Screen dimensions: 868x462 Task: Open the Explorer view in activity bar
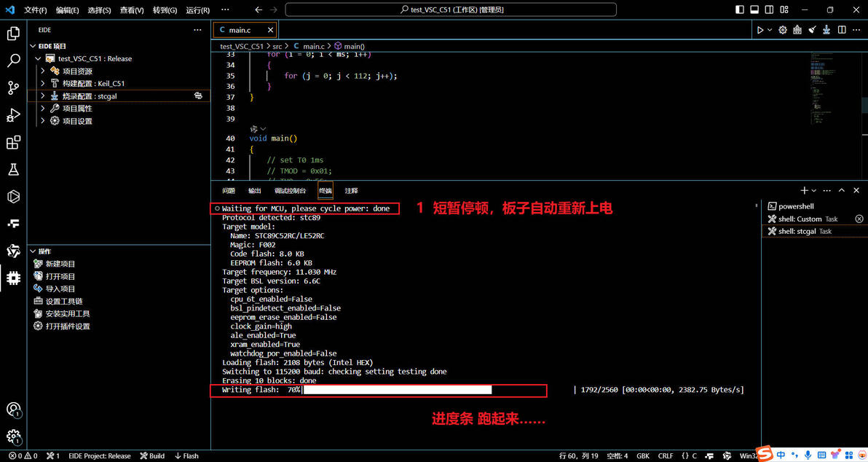pos(13,34)
